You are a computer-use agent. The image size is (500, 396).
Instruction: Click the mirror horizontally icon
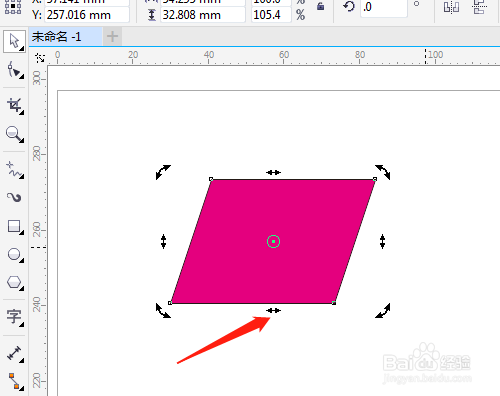tap(451, 7)
